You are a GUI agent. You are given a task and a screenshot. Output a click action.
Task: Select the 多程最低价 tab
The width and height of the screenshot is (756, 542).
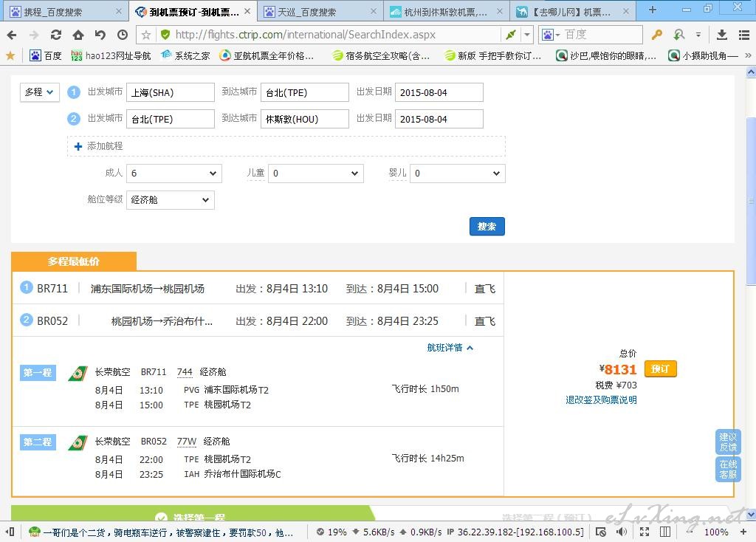pos(74,261)
